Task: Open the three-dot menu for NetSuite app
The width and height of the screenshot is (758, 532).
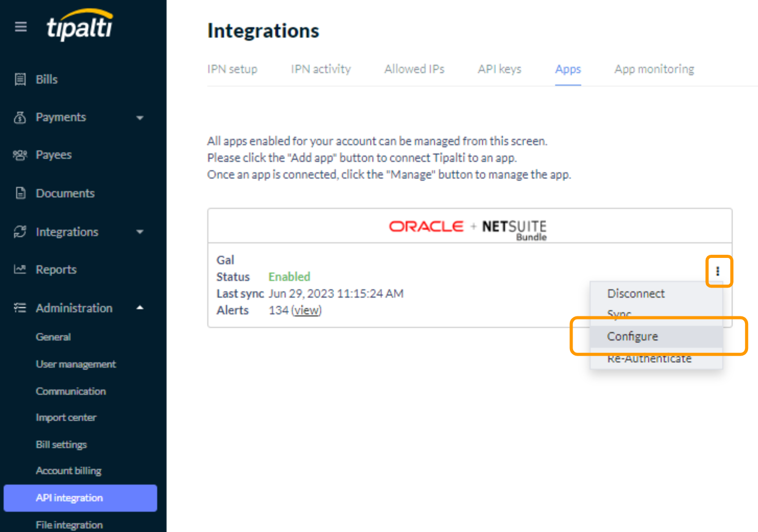Action: pos(718,271)
